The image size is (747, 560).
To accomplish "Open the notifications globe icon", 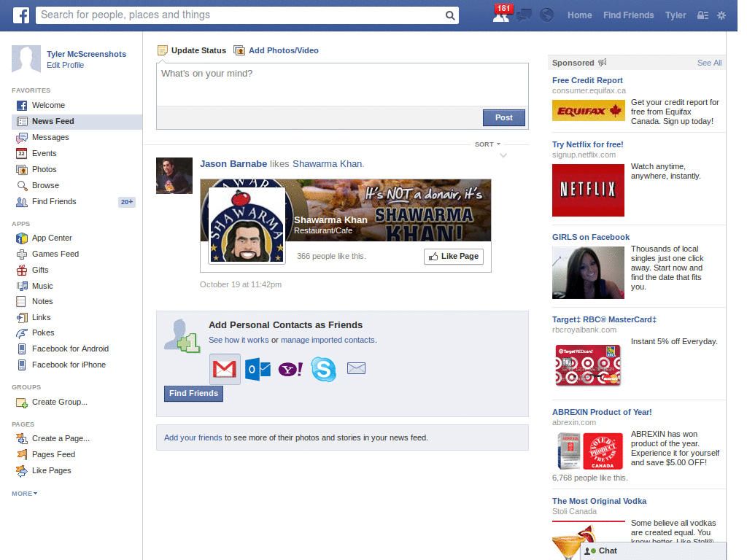I will 547,15.
